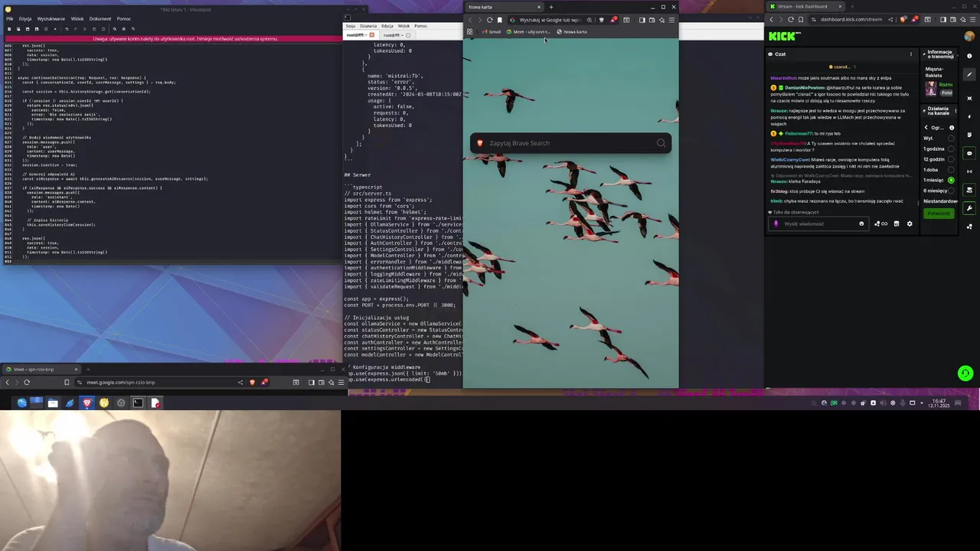Screen dimensions: 980x551
Task: Select the 12 godzin radio option
Action: tap(951, 159)
